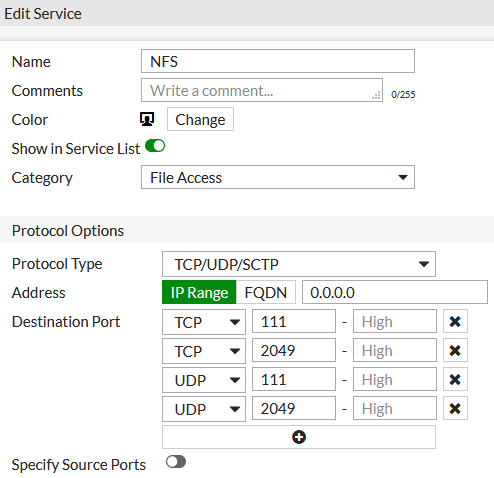494x478 pixels.
Task: Click the Comments resize grip handle
Action: coord(376,96)
